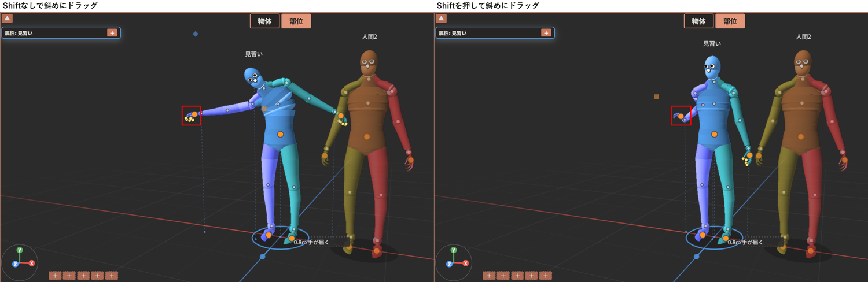
Task: Click the leftmost bottom plus button in right view
Action: (x=489, y=276)
